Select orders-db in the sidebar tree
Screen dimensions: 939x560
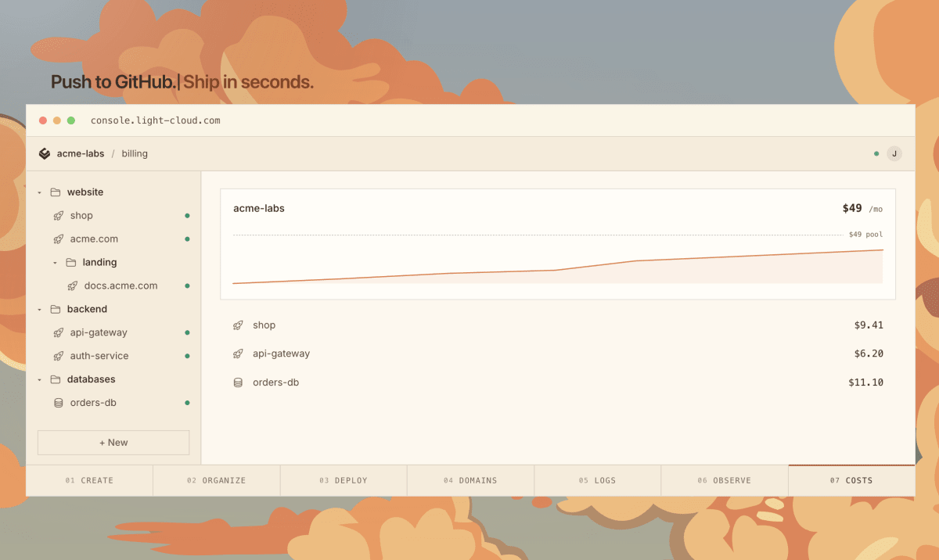(x=93, y=404)
